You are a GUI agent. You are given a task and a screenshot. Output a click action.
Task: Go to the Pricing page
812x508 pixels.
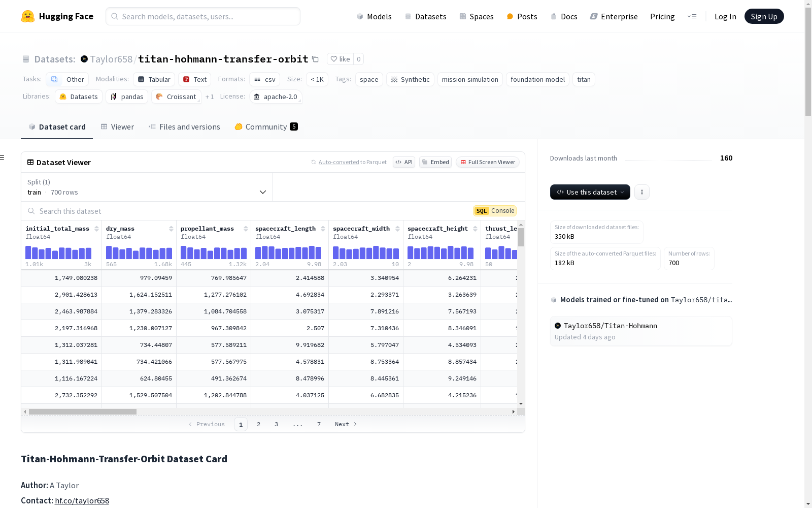click(662, 16)
